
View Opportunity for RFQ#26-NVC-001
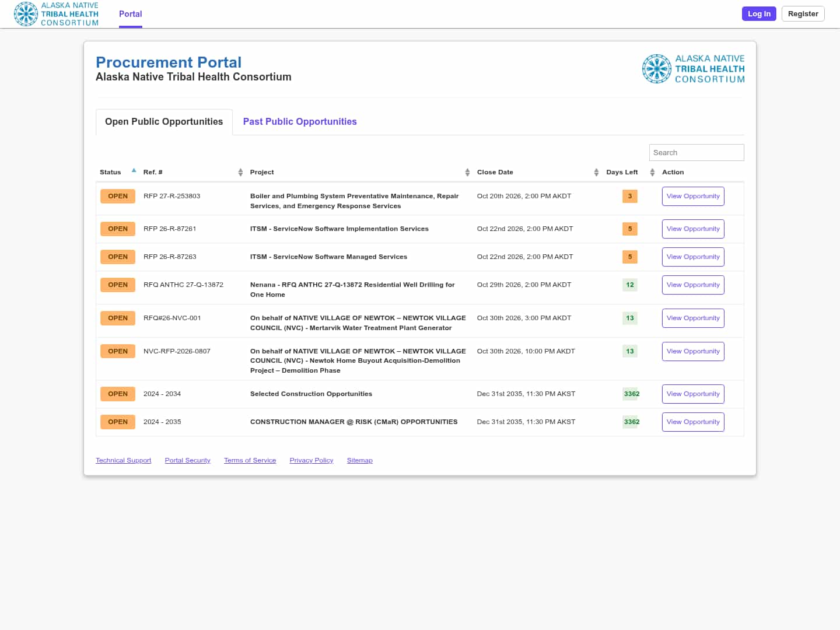pyautogui.click(x=693, y=318)
